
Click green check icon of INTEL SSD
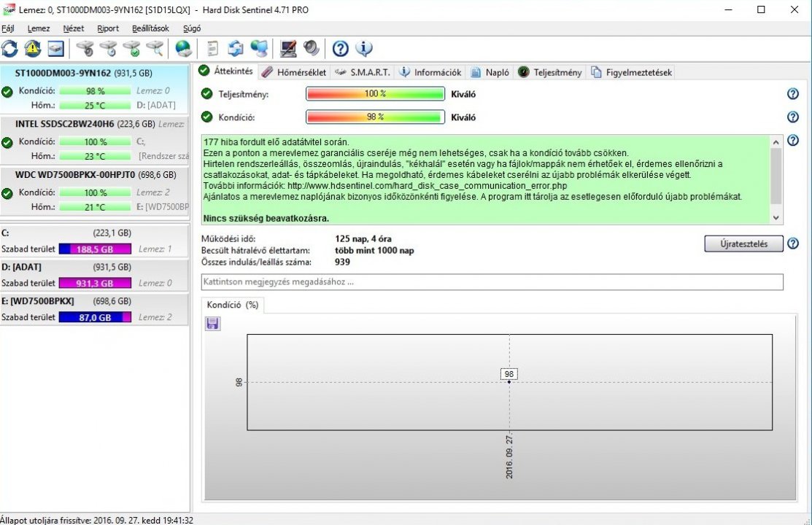[7, 143]
